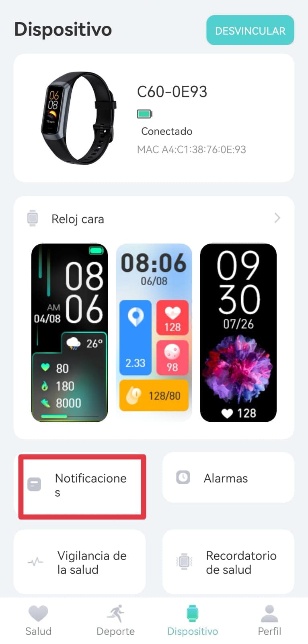This screenshot has width=308, height=644.
Task: Tap the watch icon beside Reloj cara
Action: [33, 218]
